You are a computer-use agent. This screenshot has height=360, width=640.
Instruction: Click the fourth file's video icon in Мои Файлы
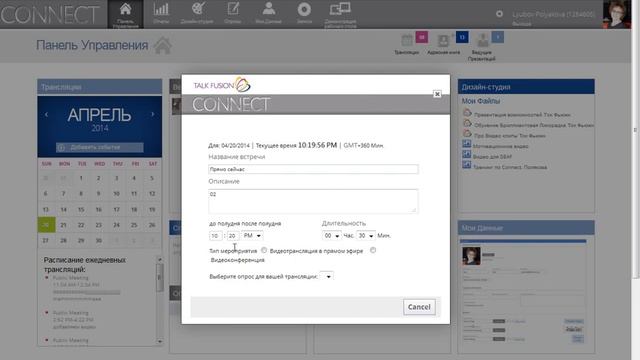(467, 144)
